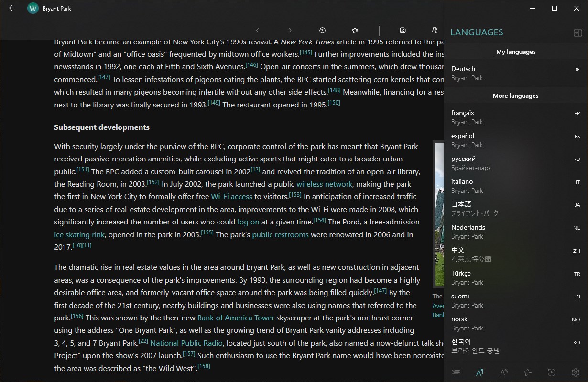Open the read aloud tab
This screenshot has width=588, height=382.
tap(504, 372)
